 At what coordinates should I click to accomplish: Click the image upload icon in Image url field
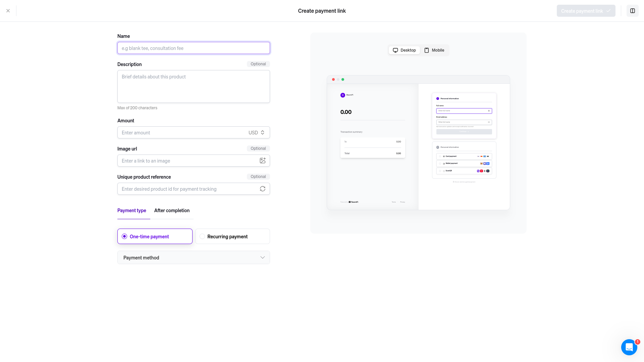262,161
